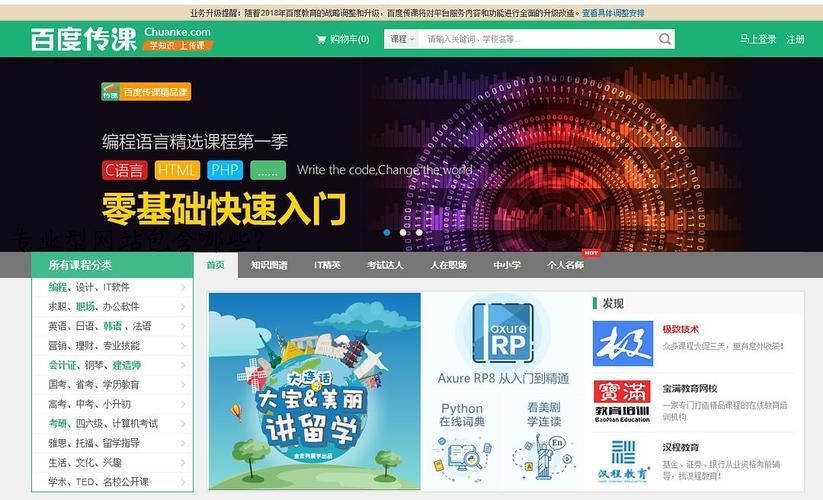Select the PHP blue tag
Viewport: 823px width, 500px height.
[x=225, y=170]
